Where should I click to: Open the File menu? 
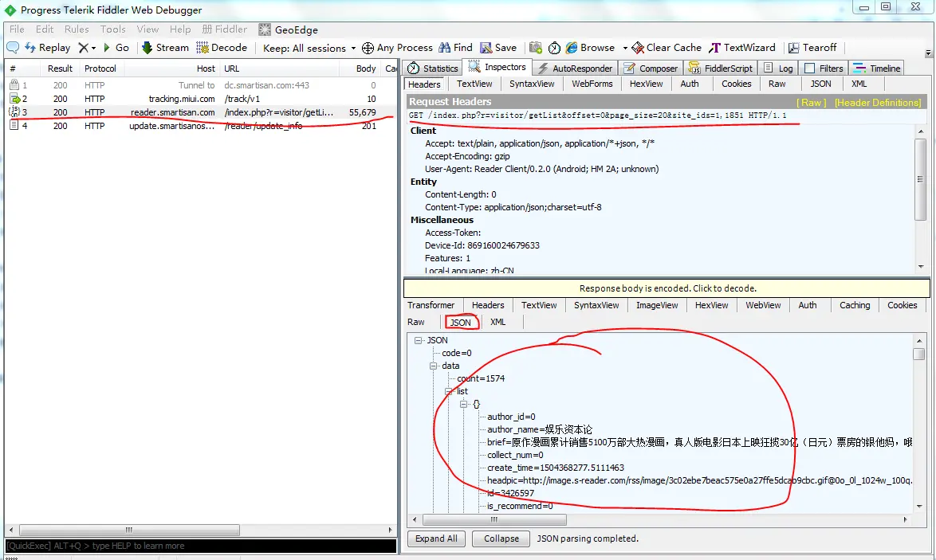pyautogui.click(x=17, y=29)
